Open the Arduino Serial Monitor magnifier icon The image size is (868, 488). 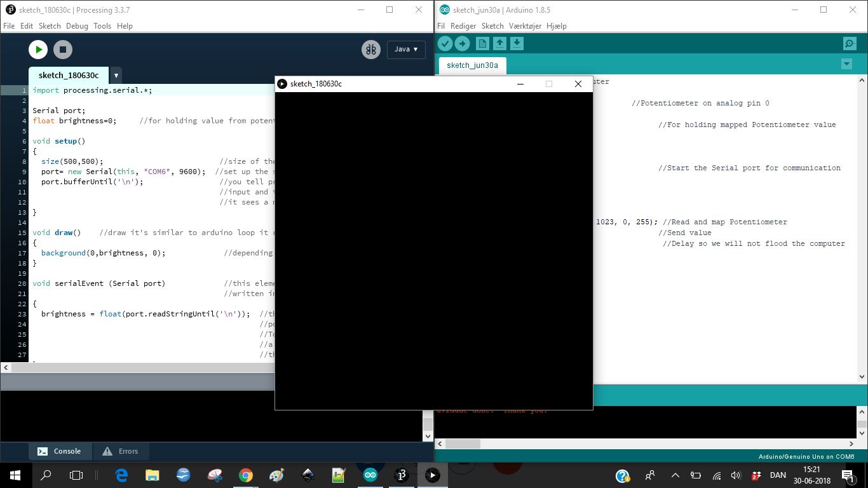pos(850,43)
